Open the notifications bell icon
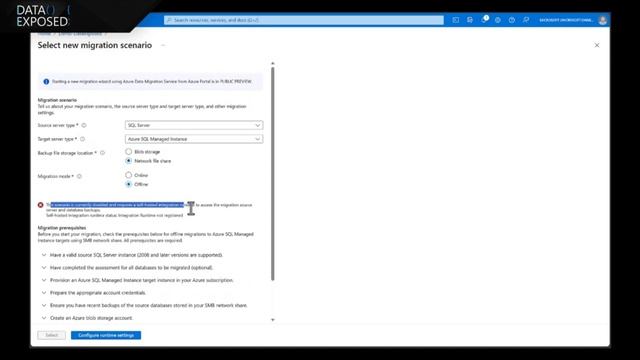 (x=484, y=20)
